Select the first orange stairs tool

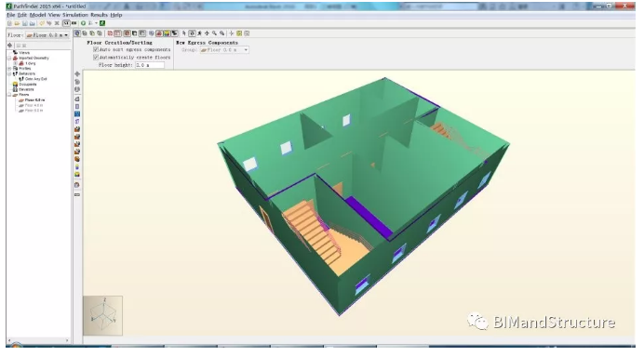click(77, 129)
